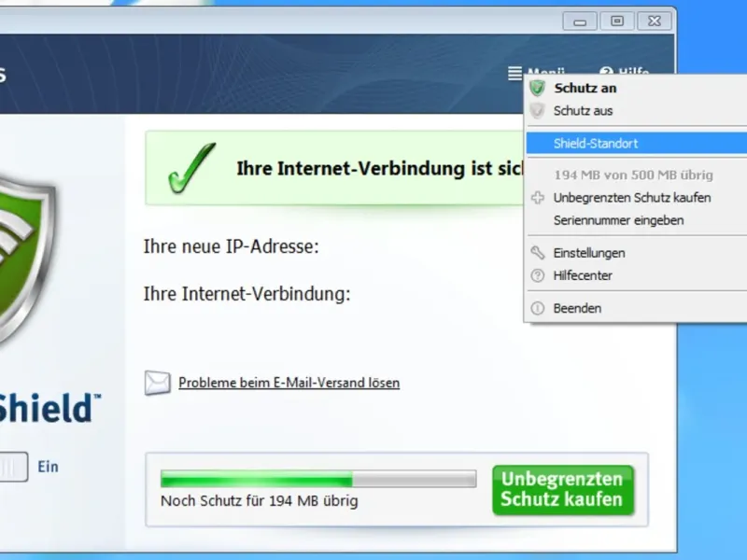
Task: Click the green shield icon beside Schutz an
Action: click(538, 88)
